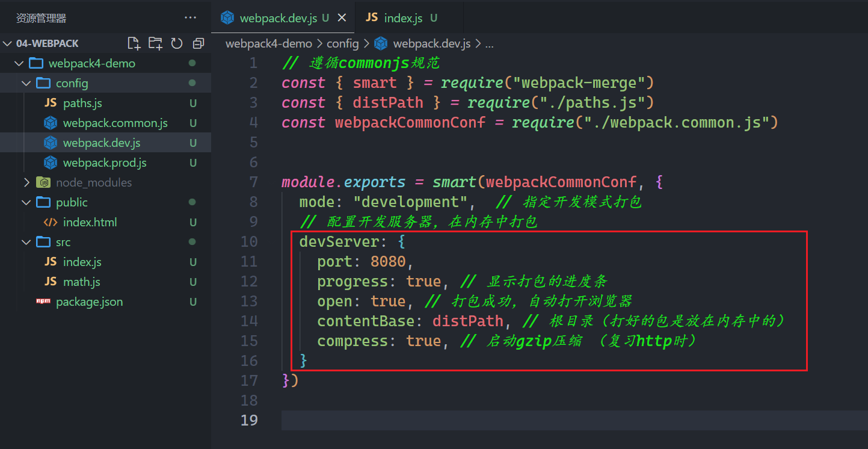The width and height of the screenshot is (868, 449).
Task: Select the webpack.dev.js editor tab
Action: pyautogui.click(x=283, y=18)
